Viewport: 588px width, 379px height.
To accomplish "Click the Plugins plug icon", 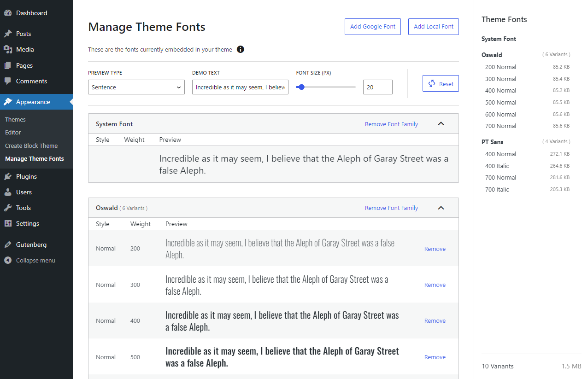I will click(8, 176).
